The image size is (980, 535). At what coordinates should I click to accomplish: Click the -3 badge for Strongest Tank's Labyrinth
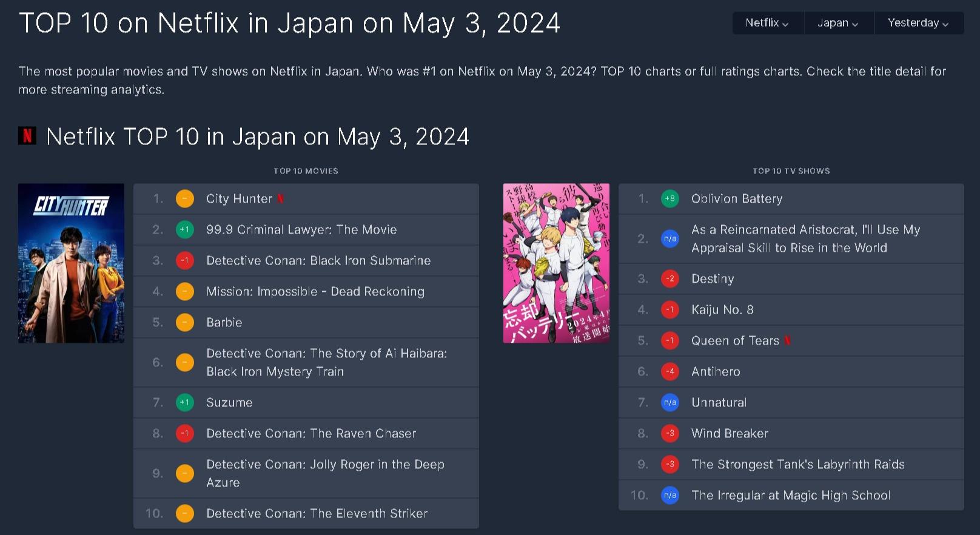(670, 465)
